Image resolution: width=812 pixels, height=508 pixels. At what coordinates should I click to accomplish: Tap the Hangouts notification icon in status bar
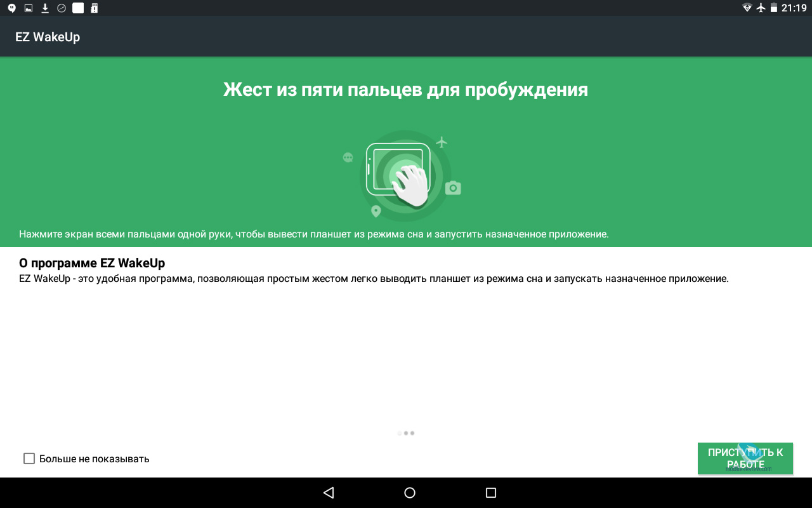11,8
